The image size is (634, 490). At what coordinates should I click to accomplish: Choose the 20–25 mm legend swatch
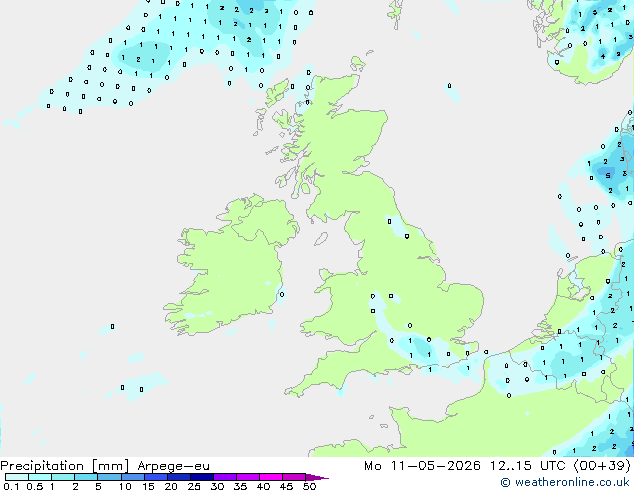point(179,477)
